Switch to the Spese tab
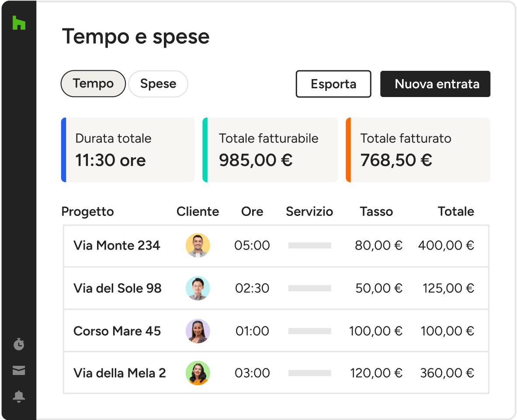Image resolution: width=517 pixels, height=420 pixels. (158, 84)
